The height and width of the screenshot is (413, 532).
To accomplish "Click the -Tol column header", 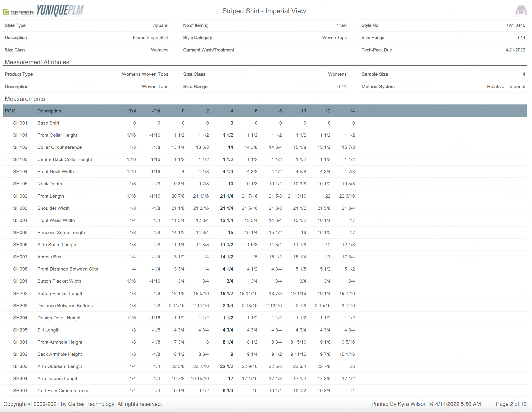I will point(156,111).
